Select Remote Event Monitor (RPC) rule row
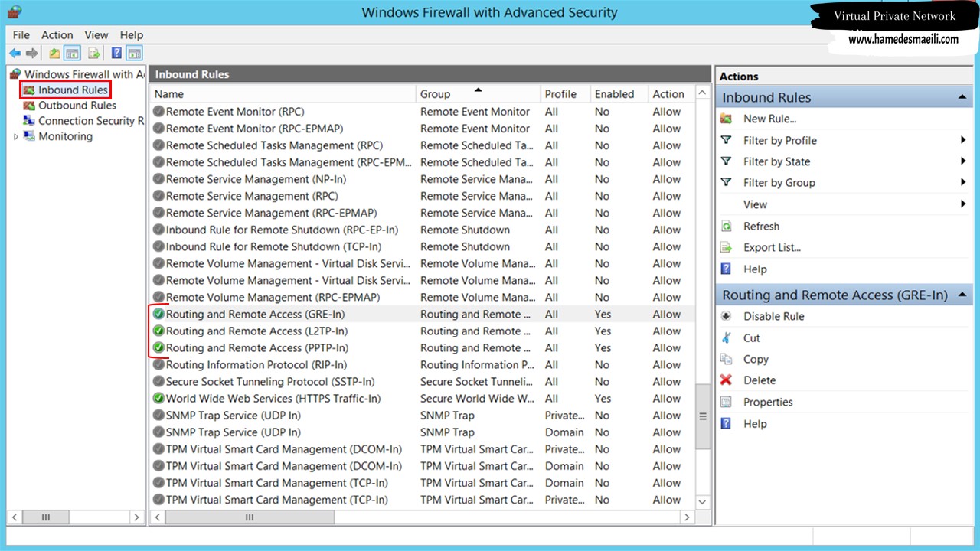The height and width of the screenshot is (551, 980). pos(423,112)
